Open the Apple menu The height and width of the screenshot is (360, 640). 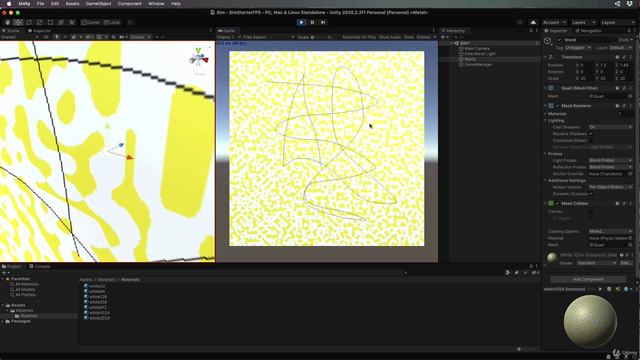[9, 4]
